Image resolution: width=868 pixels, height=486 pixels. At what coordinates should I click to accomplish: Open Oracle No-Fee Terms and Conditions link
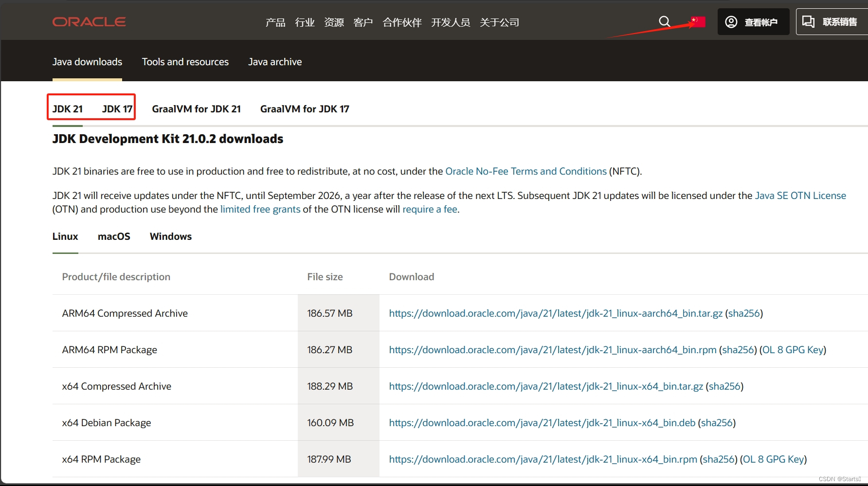pyautogui.click(x=526, y=171)
